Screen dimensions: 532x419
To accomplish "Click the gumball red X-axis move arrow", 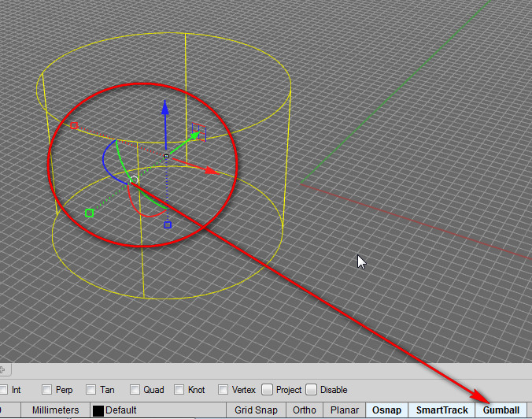I will click(x=197, y=166).
